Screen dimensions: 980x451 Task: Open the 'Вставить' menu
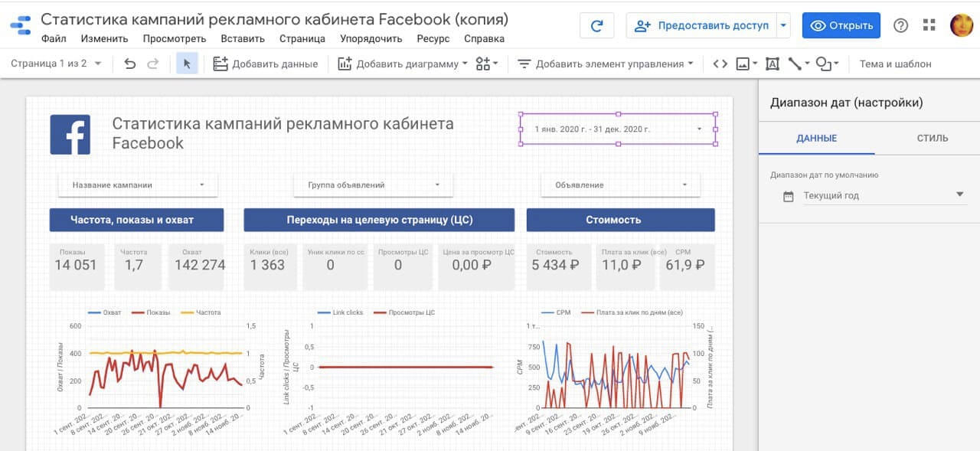click(243, 38)
